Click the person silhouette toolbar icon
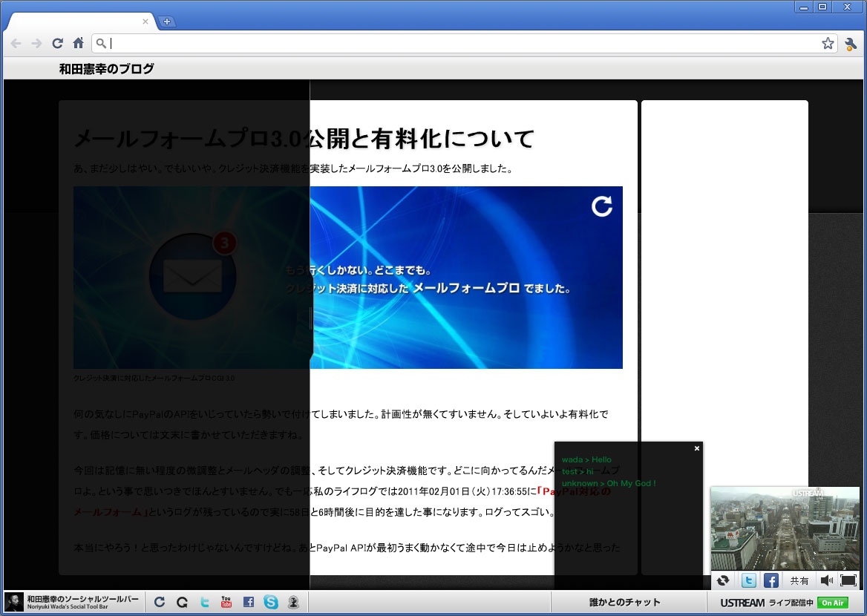The height and width of the screenshot is (616, 867). tap(294, 602)
